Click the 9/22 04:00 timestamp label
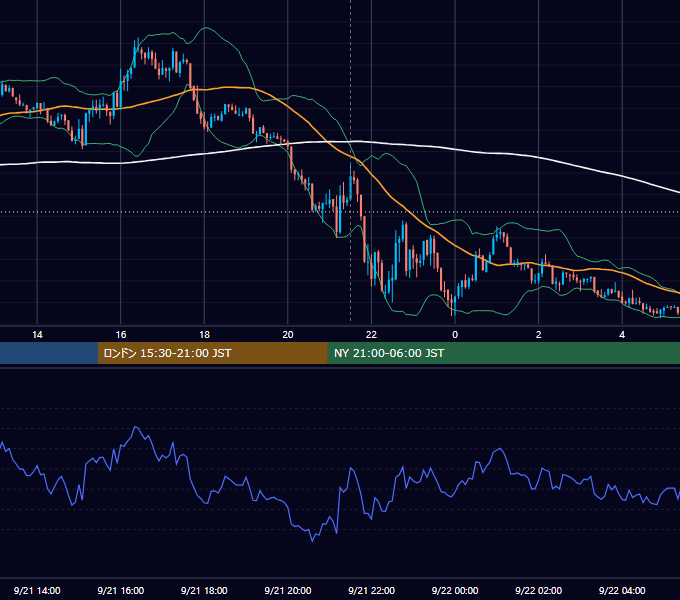The height and width of the screenshot is (600, 680). click(x=622, y=590)
